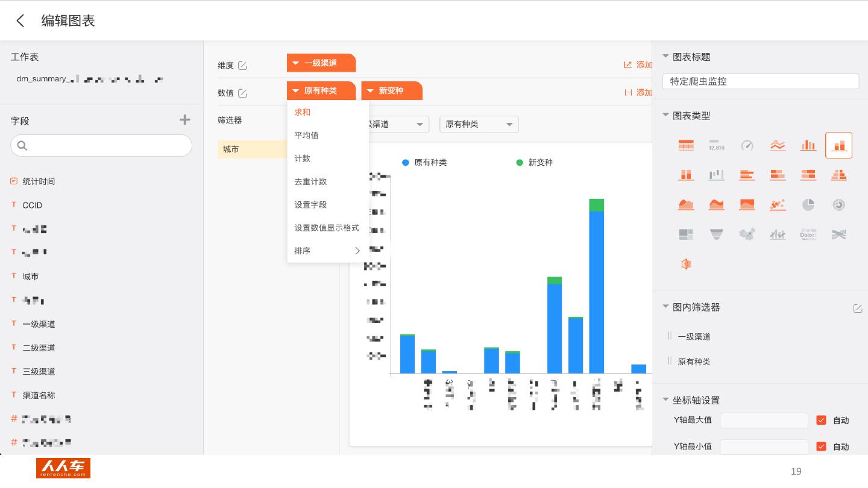Select 去重计数 in the dropdown menu
868x488 pixels.
(310, 181)
